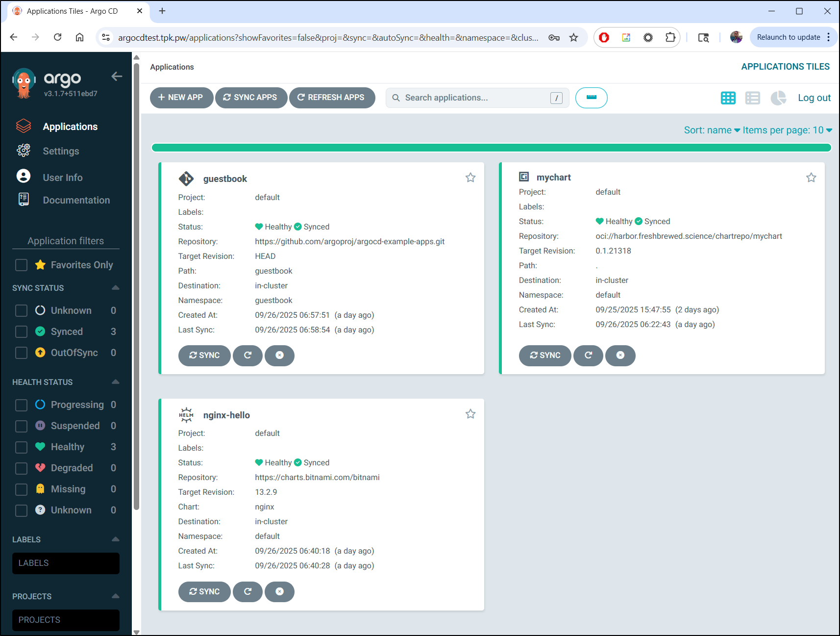Open Items per page dropdown

click(787, 130)
